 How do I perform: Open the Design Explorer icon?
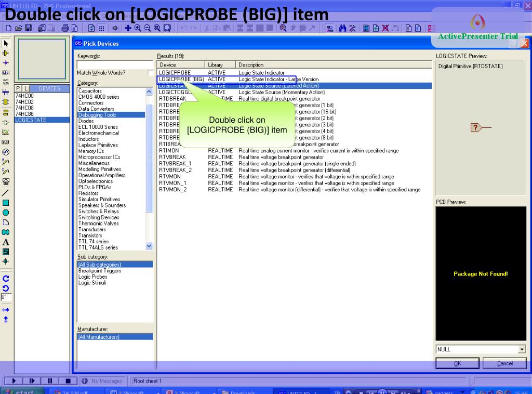point(366,28)
